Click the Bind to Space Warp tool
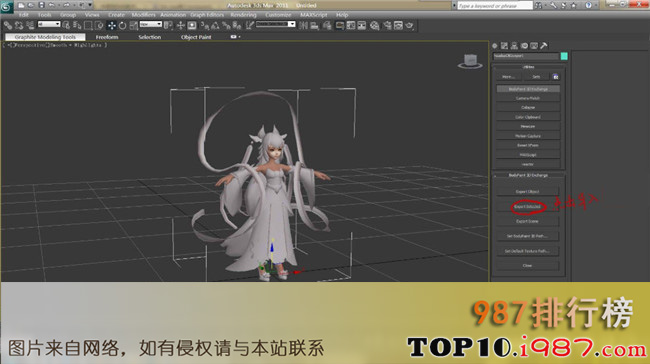 tap(30, 26)
